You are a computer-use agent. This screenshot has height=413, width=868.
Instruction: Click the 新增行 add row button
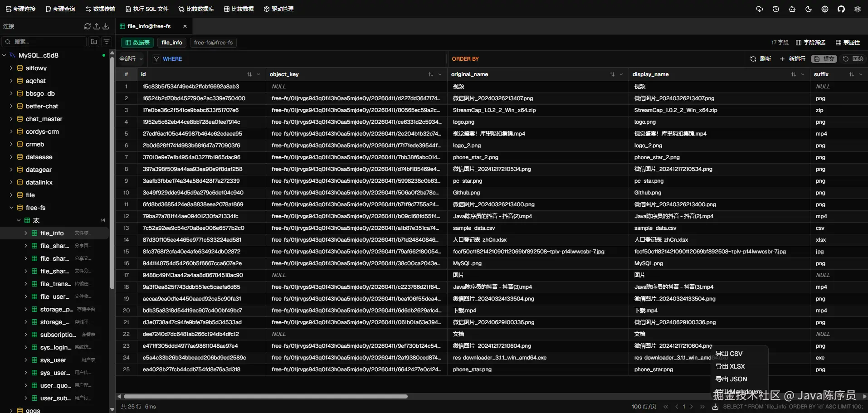pyautogui.click(x=792, y=59)
